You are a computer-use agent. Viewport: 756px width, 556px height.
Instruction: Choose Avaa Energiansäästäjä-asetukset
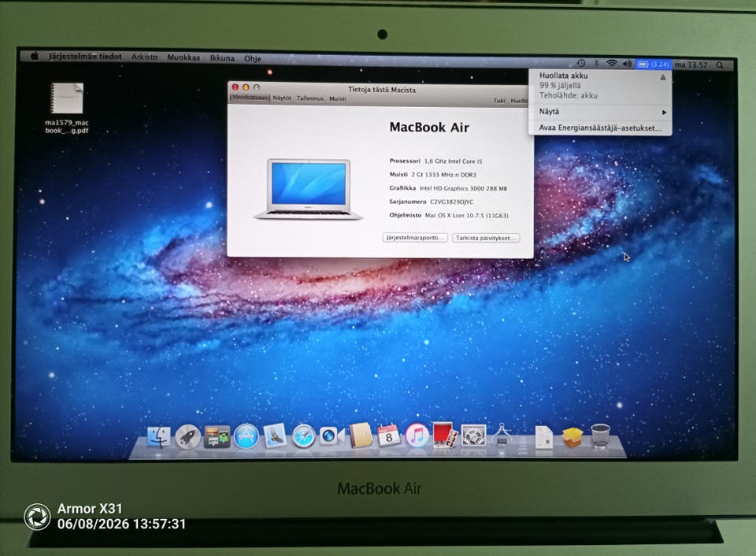(600, 128)
